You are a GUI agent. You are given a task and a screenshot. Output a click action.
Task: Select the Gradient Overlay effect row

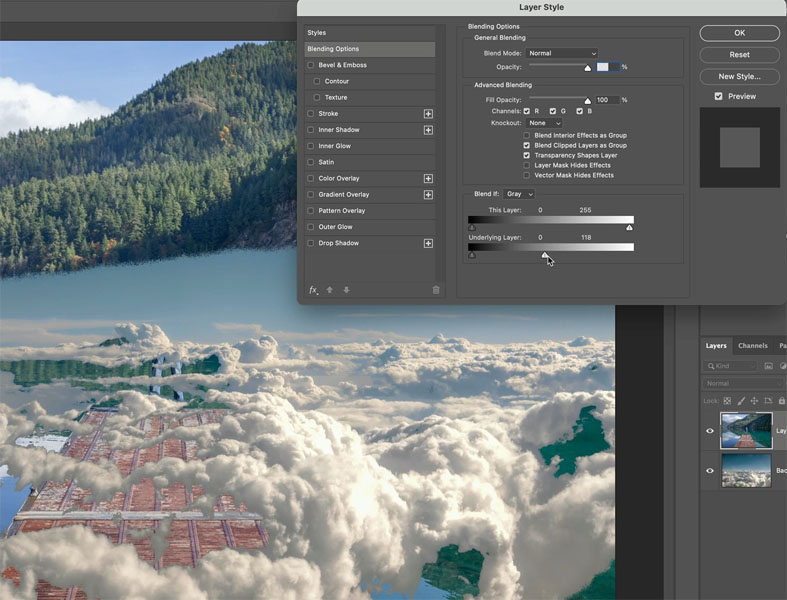(x=369, y=195)
